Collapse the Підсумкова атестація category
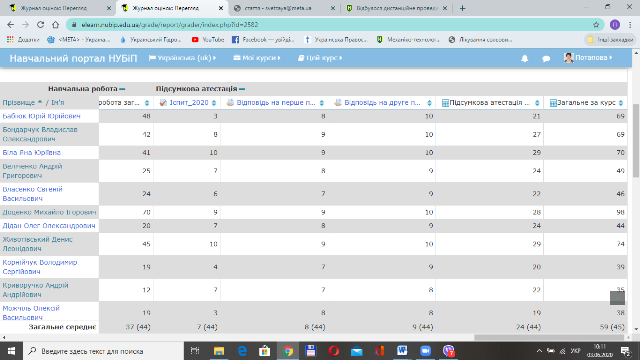Viewport: 640px width, 360px height. coord(242,89)
